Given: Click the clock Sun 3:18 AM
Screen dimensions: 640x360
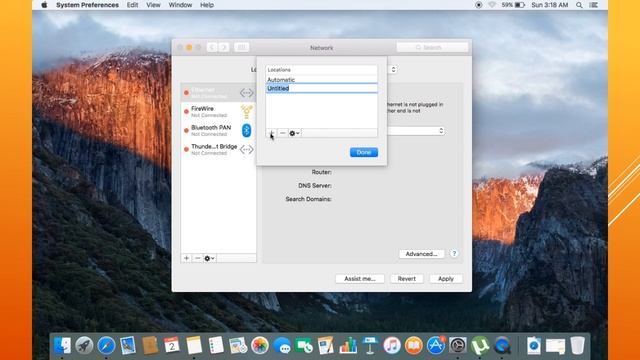Looking at the screenshot, I should 549,5.
